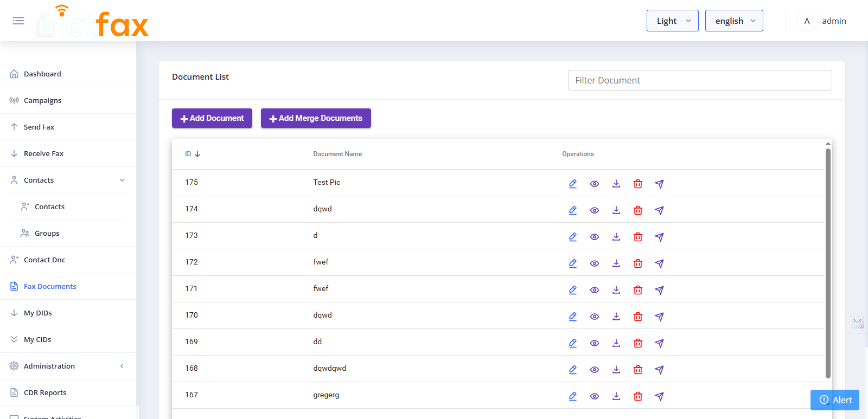Click the Document Name column header

pos(337,154)
